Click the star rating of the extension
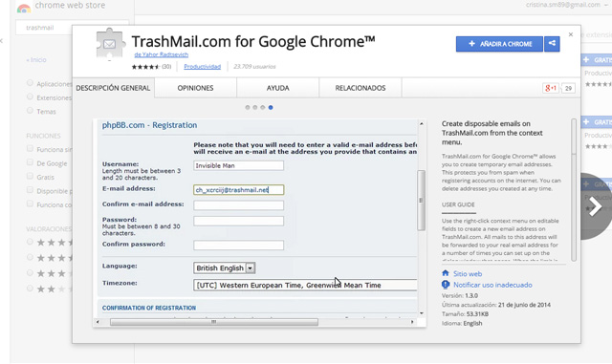 pos(145,67)
